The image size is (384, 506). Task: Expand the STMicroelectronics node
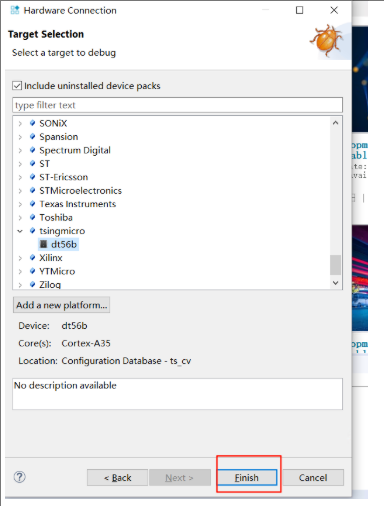click(20, 191)
